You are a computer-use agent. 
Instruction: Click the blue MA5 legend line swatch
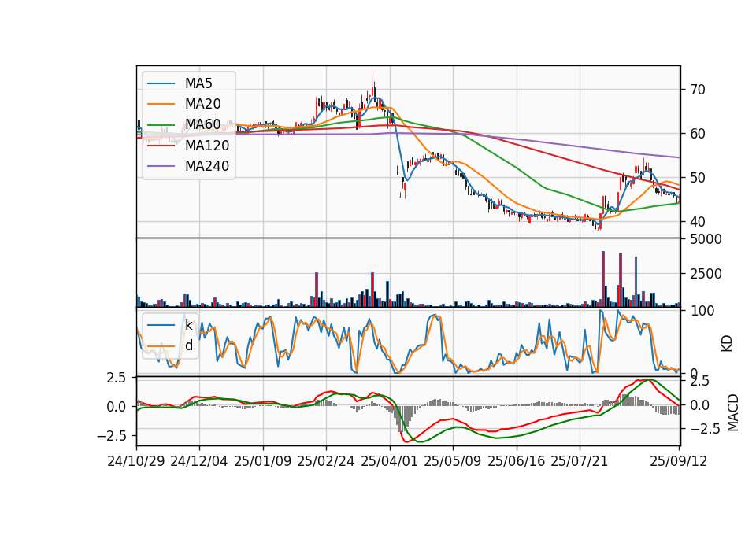point(161,83)
